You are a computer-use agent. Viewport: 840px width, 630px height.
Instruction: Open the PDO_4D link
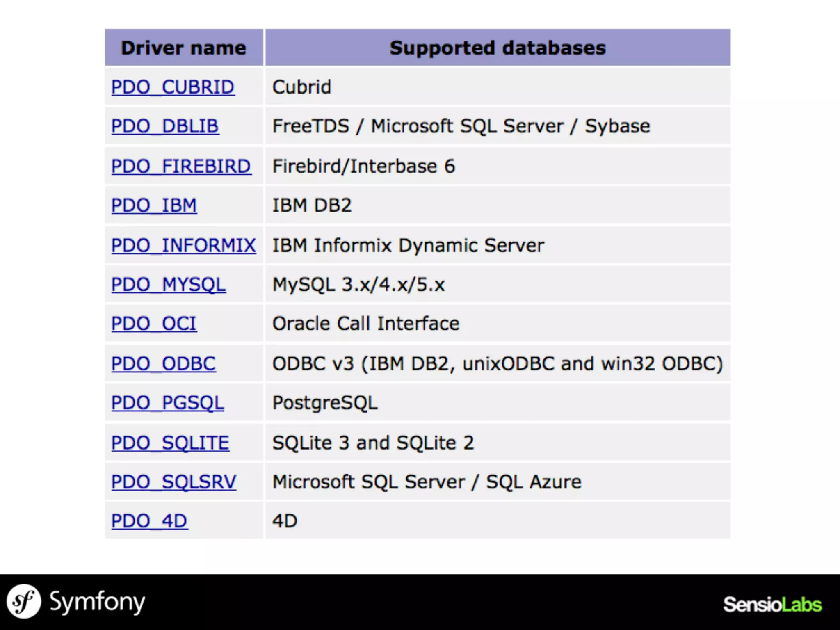click(149, 521)
